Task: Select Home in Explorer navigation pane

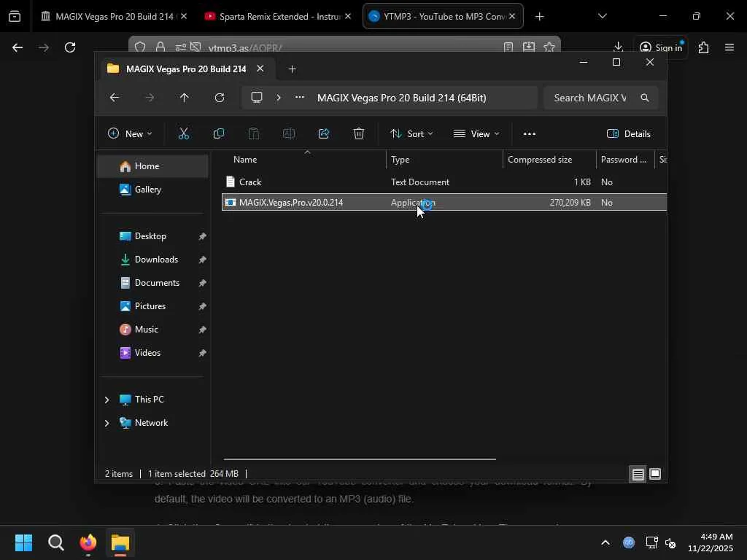Action: 152,166
